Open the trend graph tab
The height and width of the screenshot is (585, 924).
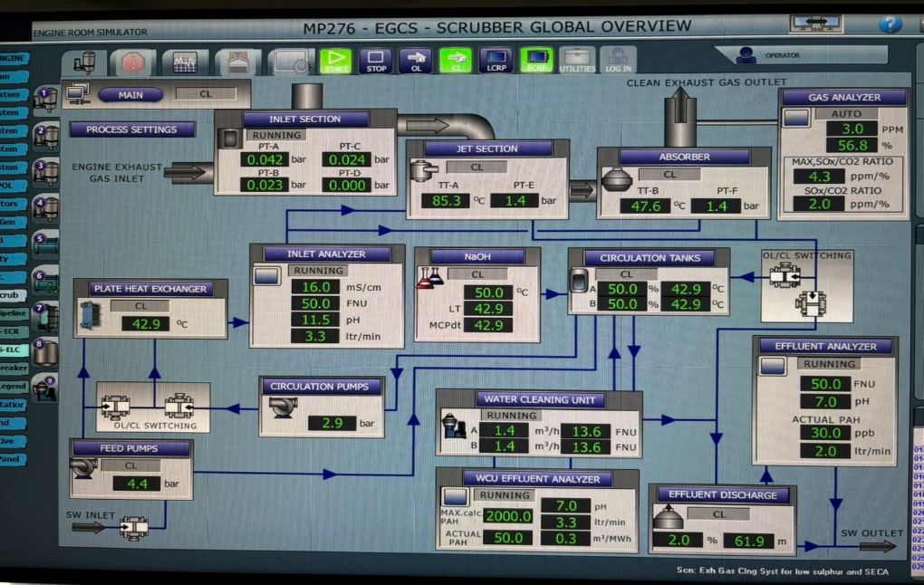pos(185,62)
